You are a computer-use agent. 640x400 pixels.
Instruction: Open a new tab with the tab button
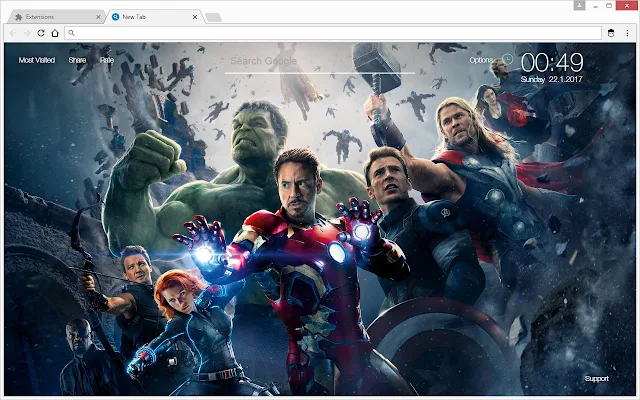(x=213, y=17)
